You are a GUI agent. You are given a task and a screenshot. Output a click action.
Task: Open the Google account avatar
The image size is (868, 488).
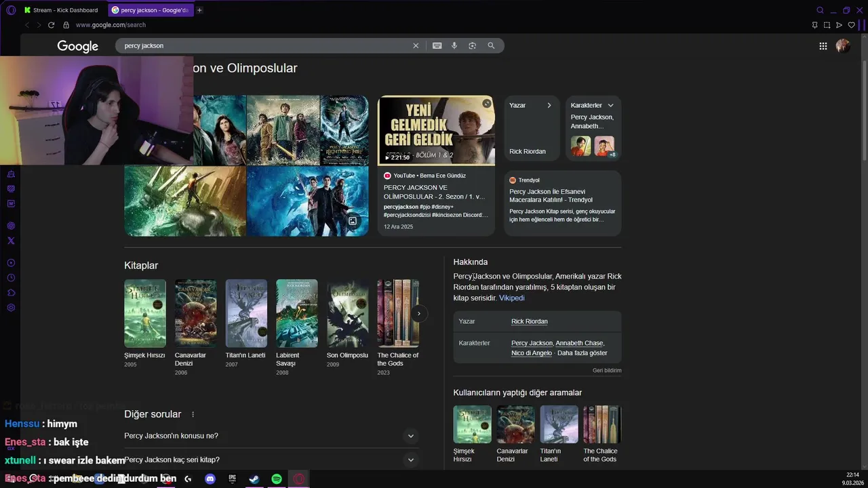coord(843,45)
